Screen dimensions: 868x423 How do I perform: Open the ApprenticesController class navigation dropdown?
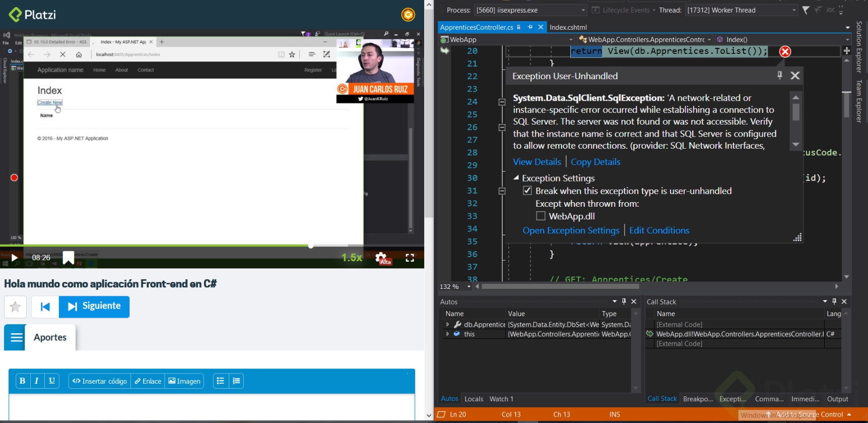tap(645, 39)
